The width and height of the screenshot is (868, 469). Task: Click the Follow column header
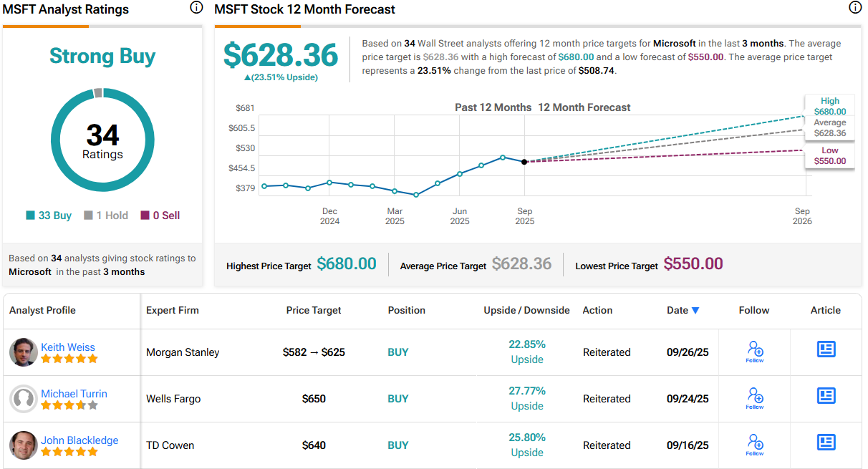(x=754, y=310)
